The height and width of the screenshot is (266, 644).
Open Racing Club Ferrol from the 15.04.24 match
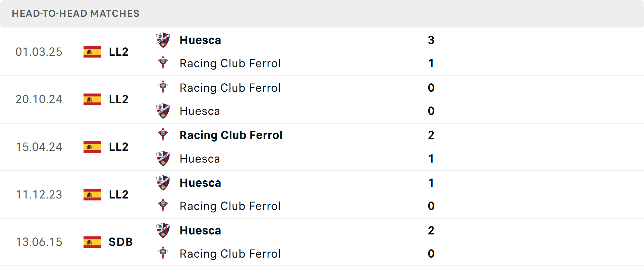coord(231,135)
